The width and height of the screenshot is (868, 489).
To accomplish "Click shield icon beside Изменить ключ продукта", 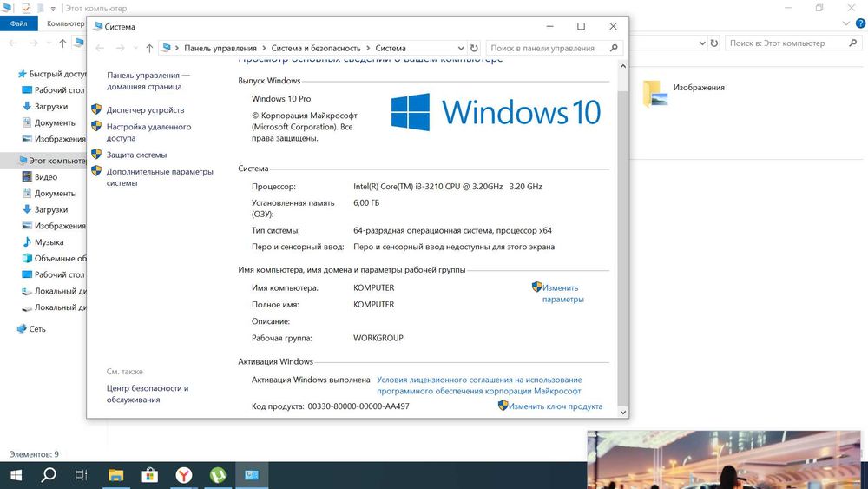I will (x=503, y=406).
